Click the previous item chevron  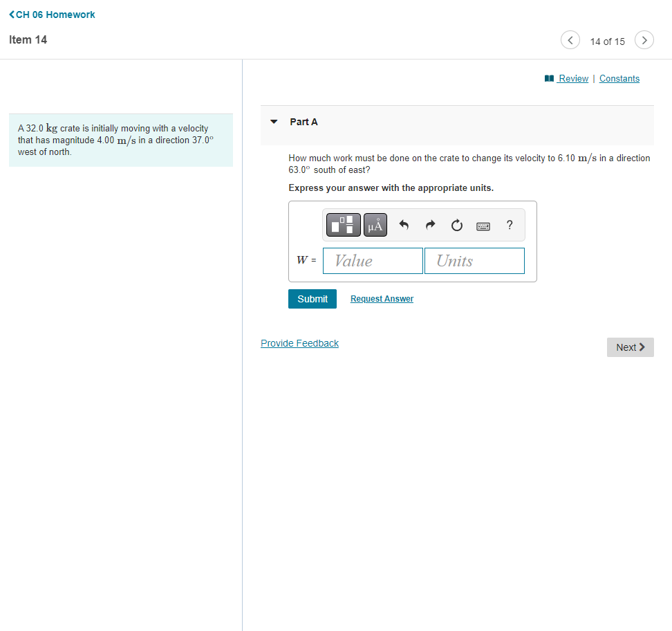570,39
